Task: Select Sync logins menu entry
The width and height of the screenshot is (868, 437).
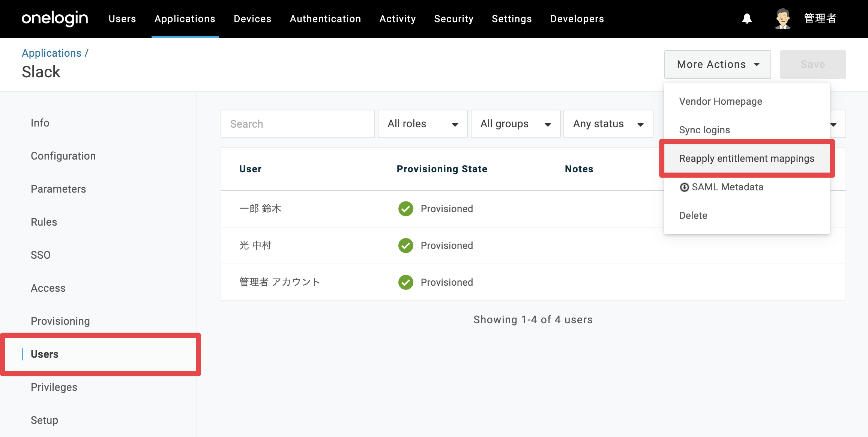Action: coord(747,130)
